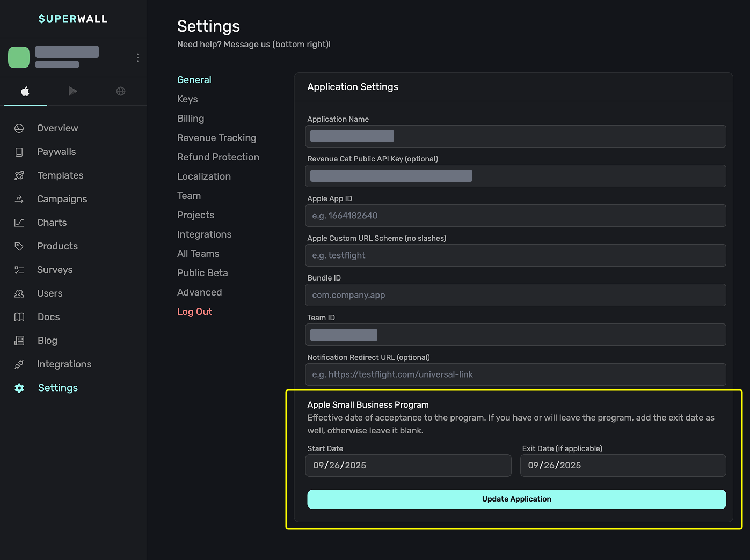Screen dimensions: 750x560
Task: Open Campaigns from the sidebar
Action: [x=62, y=199]
